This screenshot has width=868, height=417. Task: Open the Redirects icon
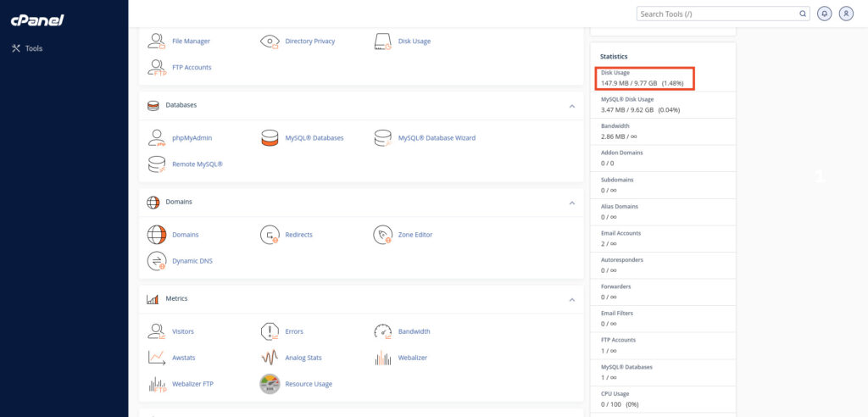270,235
